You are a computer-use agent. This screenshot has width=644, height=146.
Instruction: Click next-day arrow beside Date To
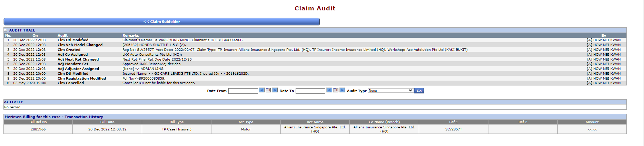click(x=342, y=90)
